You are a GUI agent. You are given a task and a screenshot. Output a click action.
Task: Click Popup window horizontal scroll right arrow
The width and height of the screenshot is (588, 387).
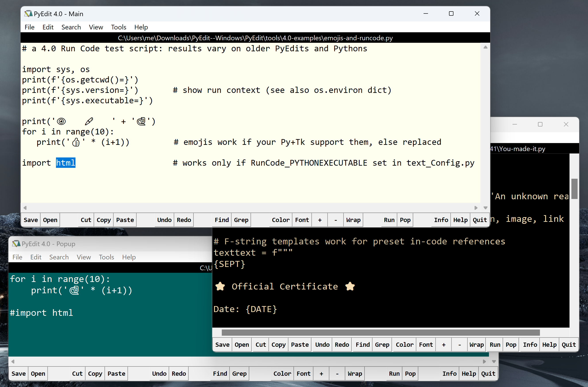pyautogui.click(x=484, y=361)
